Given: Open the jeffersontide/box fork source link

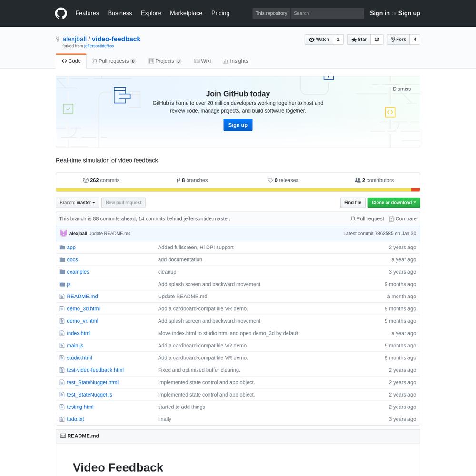Looking at the screenshot, I should pyautogui.click(x=99, y=46).
